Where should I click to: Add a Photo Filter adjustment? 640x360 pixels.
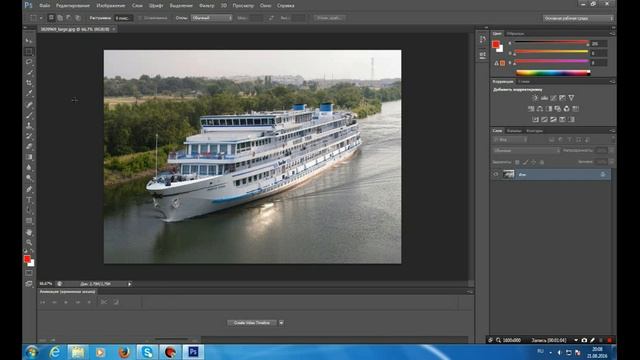click(558, 109)
